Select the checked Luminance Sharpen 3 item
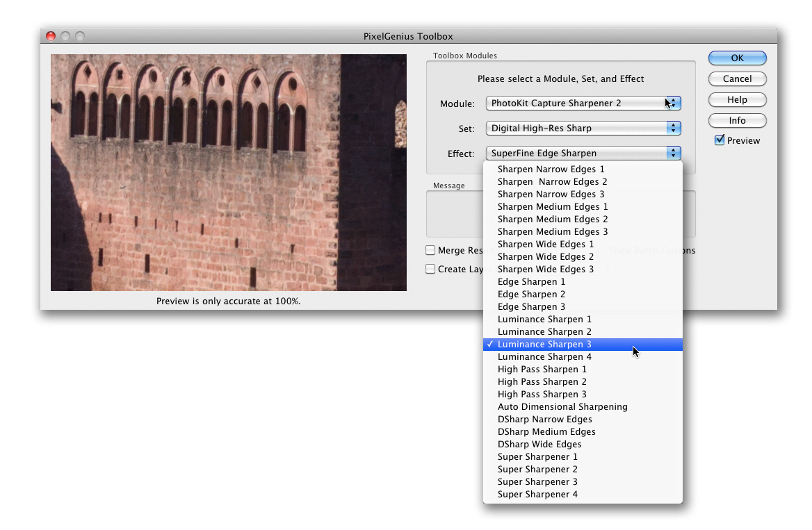 [x=583, y=345]
